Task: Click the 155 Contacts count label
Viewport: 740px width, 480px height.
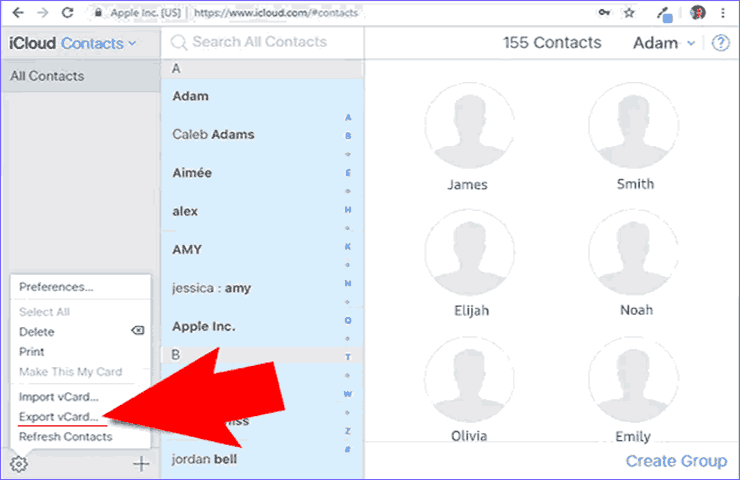Action: [552, 43]
